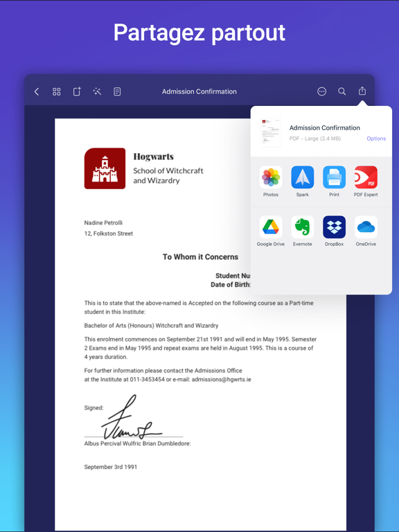Select the 'Nadine Petrolli' name text
Screen dimensions: 399x532
coord(103,222)
